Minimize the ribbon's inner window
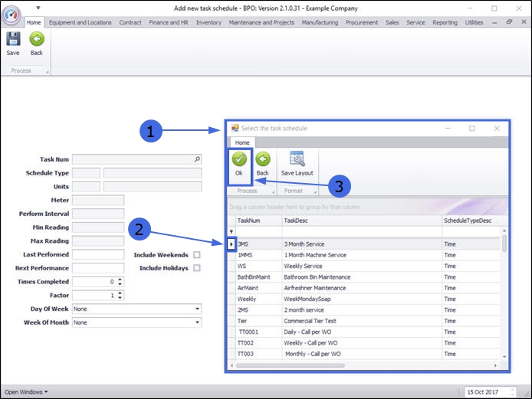The width and height of the screenshot is (532, 399). (x=494, y=22)
